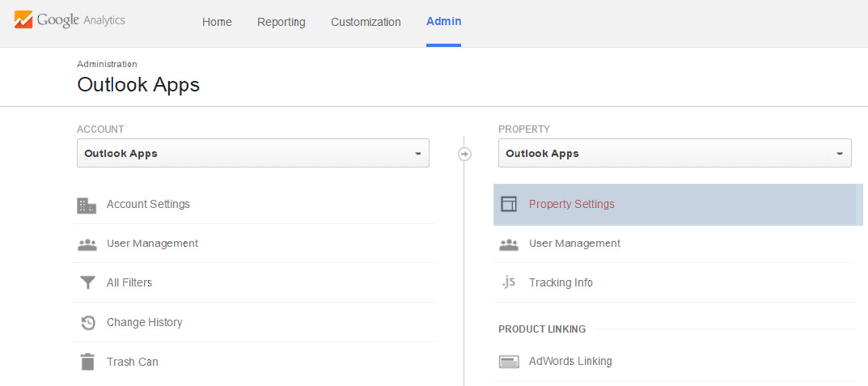
Task: Click the Tracking Info .js icon
Action: click(508, 282)
